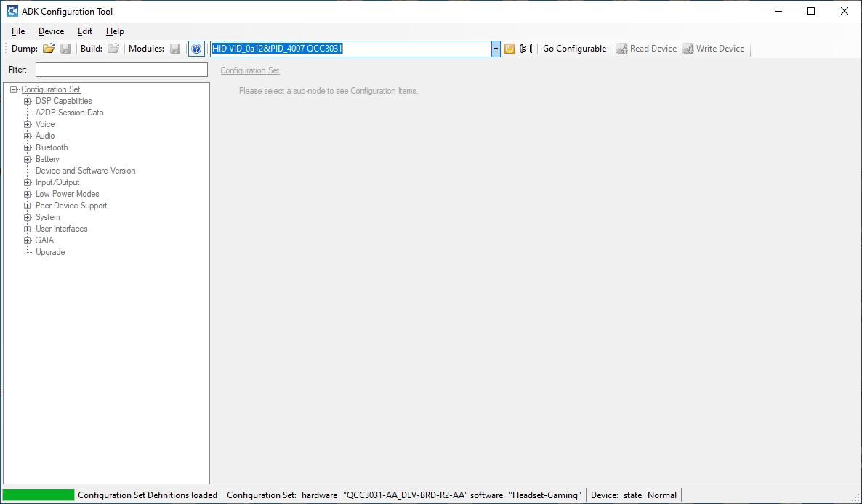Screen dimensions: 862x504
Task: Click the Configuration Set breadcrumb link
Action: pos(249,70)
